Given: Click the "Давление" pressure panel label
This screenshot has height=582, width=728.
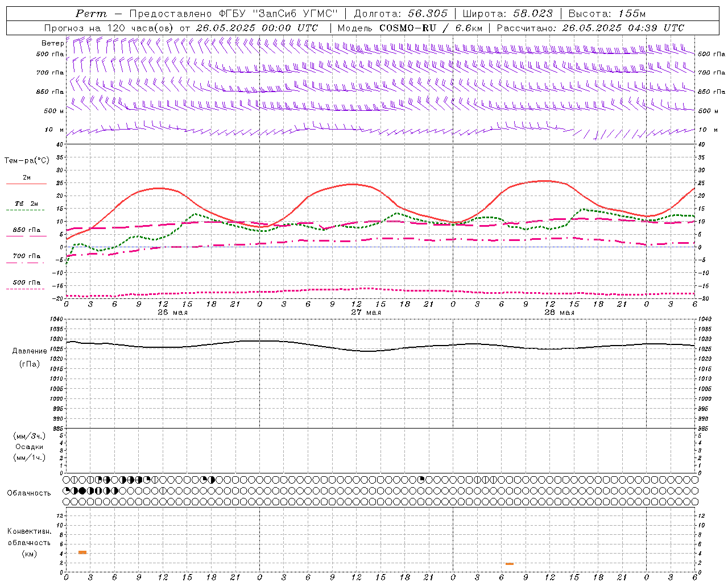Looking at the screenshot, I should 30,351.
